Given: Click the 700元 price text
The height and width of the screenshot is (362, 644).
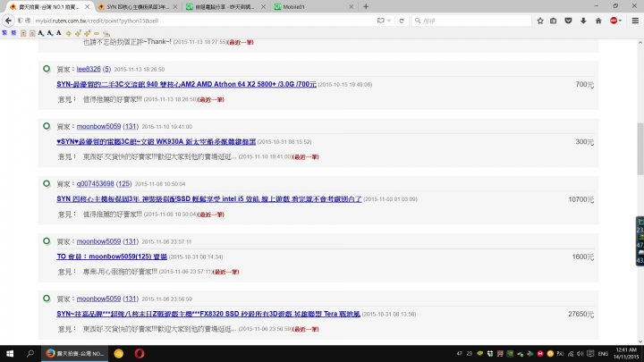Looking at the screenshot, I should [x=584, y=85].
